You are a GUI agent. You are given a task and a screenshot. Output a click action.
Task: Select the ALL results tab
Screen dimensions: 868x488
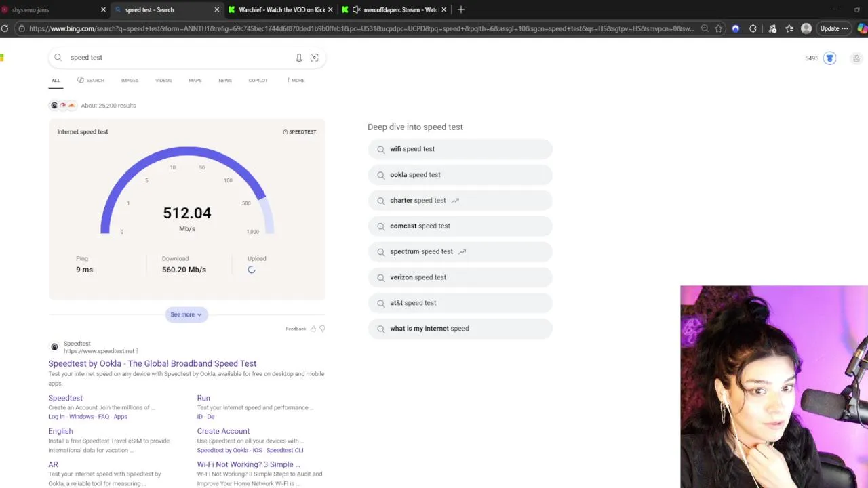pyautogui.click(x=56, y=80)
